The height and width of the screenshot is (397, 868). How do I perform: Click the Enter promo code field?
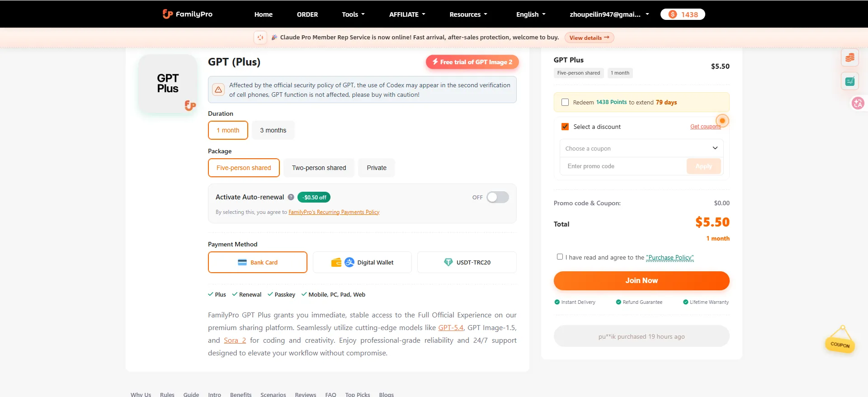pyautogui.click(x=623, y=166)
